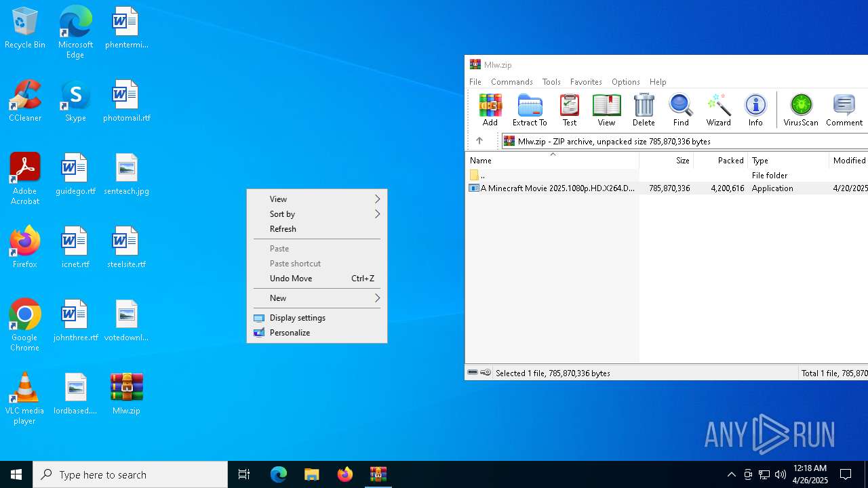Open the Favorites menu in WinRAR
The width and height of the screenshot is (868, 488).
pos(586,81)
